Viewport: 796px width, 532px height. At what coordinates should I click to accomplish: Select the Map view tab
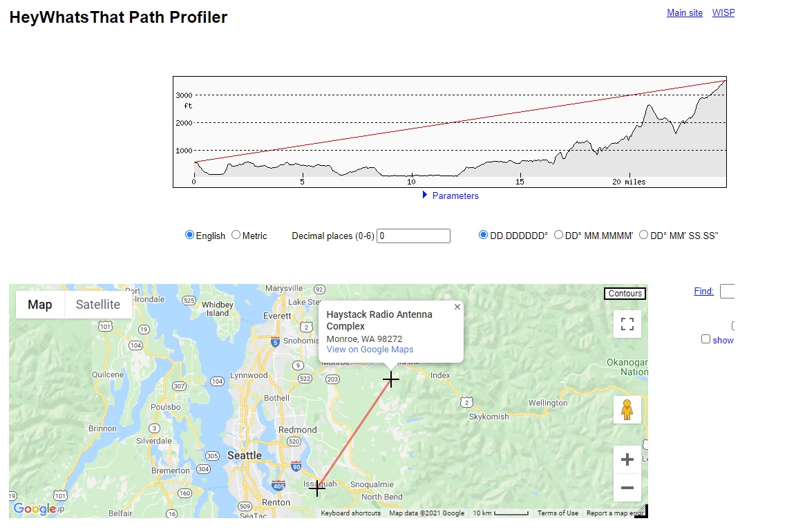pos(40,305)
